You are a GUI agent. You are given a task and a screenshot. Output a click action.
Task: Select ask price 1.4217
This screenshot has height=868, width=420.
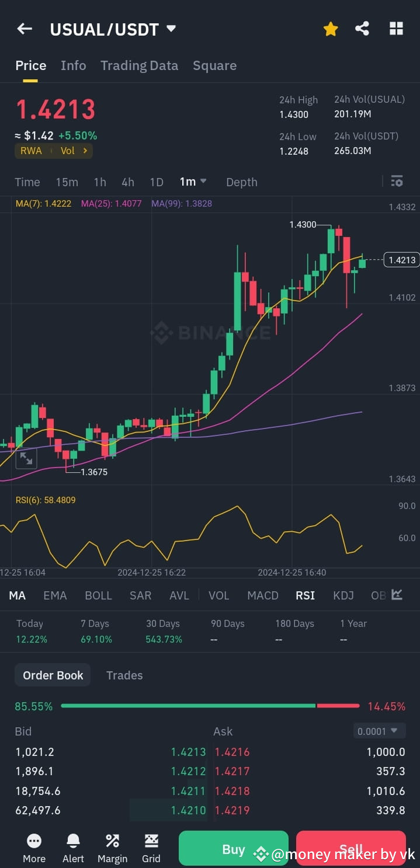tap(232, 771)
